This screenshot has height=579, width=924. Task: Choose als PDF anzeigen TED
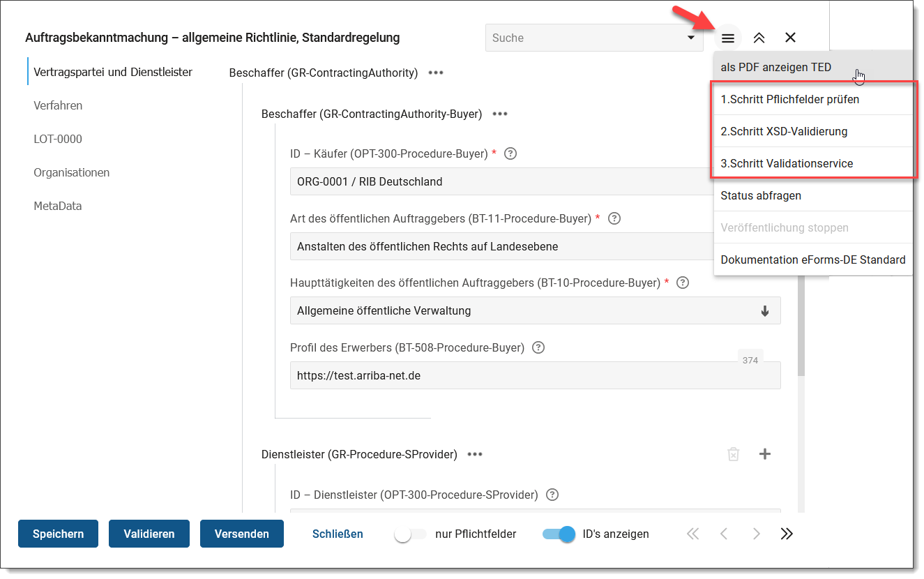pyautogui.click(x=775, y=68)
